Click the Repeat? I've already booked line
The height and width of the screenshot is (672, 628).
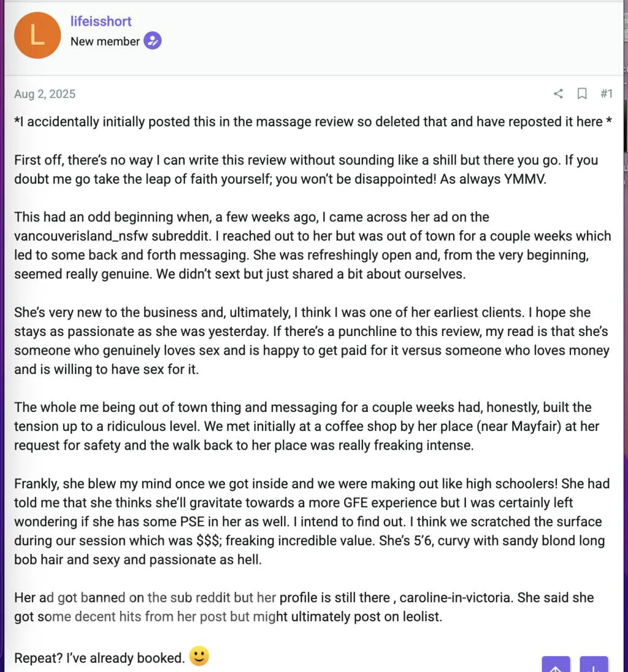pyautogui.click(x=99, y=659)
